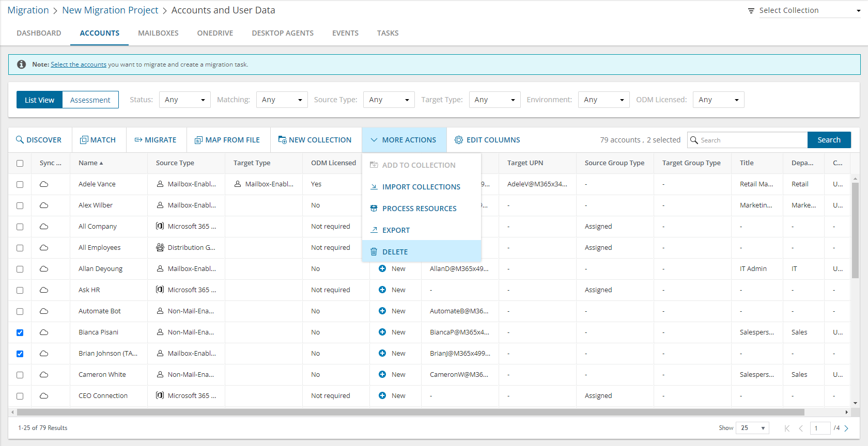Click the Match icon in toolbar
The image size is (868, 446).
[84, 140]
